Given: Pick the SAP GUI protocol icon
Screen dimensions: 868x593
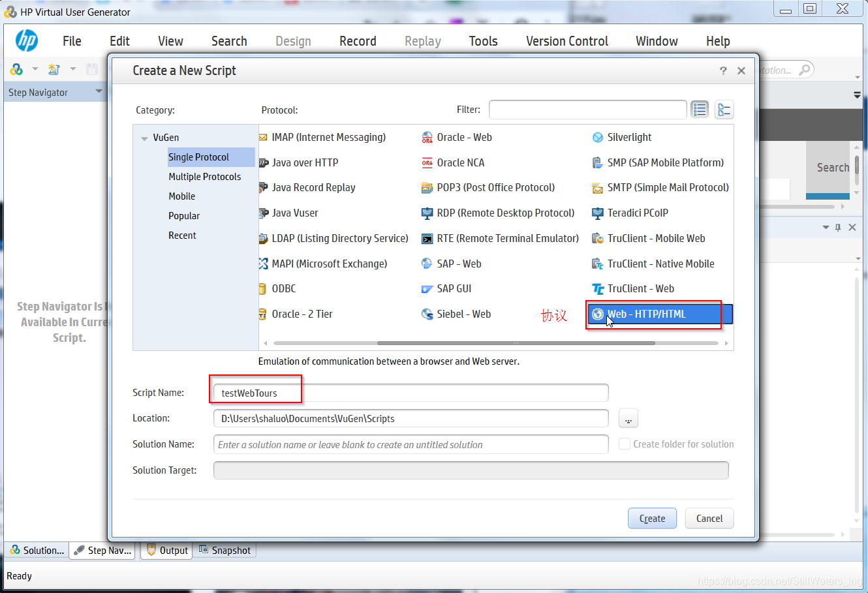Looking at the screenshot, I should pyautogui.click(x=427, y=289).
